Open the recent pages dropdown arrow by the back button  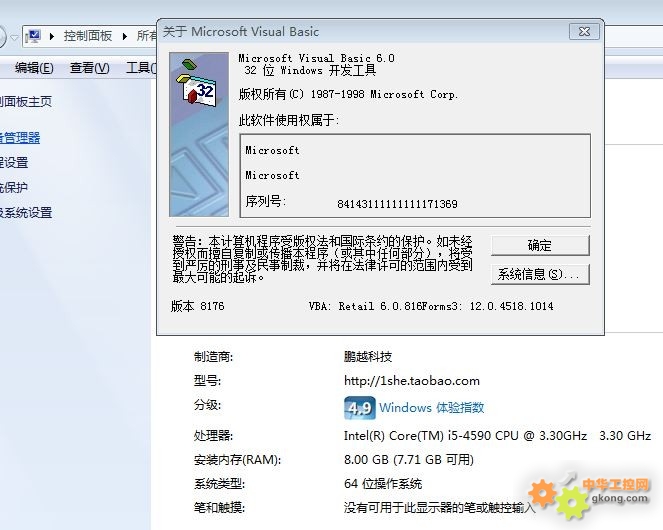pyautogui.click(x=14, y=38)
